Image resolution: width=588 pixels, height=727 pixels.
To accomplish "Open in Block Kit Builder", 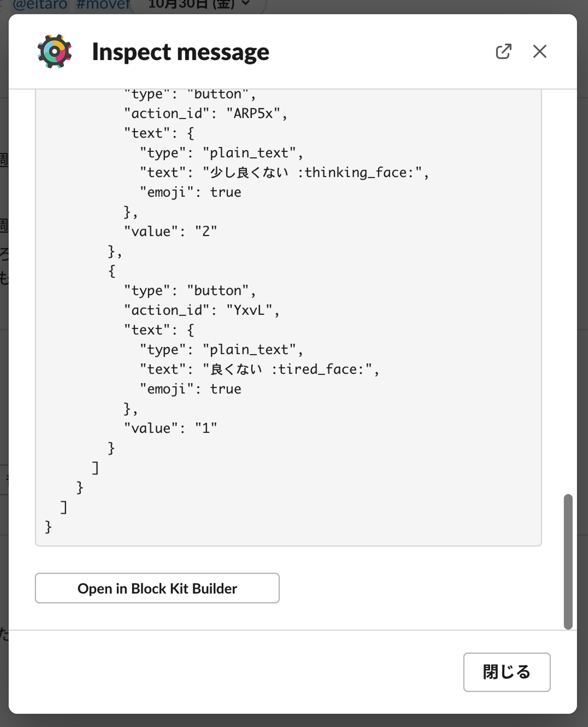I will pos(157,588).
